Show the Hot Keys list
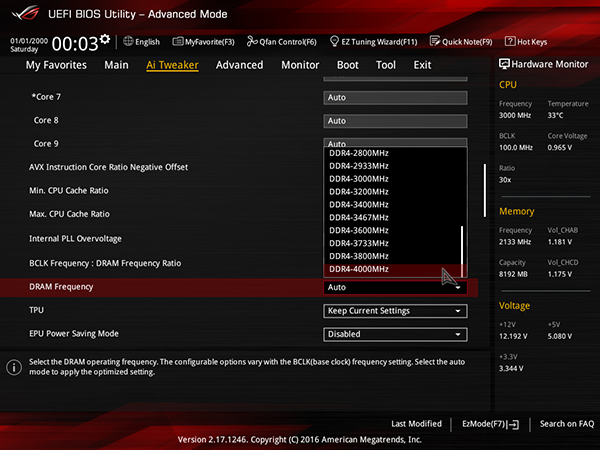This screenshot has height=450, width=600. (x=532, y=42)
